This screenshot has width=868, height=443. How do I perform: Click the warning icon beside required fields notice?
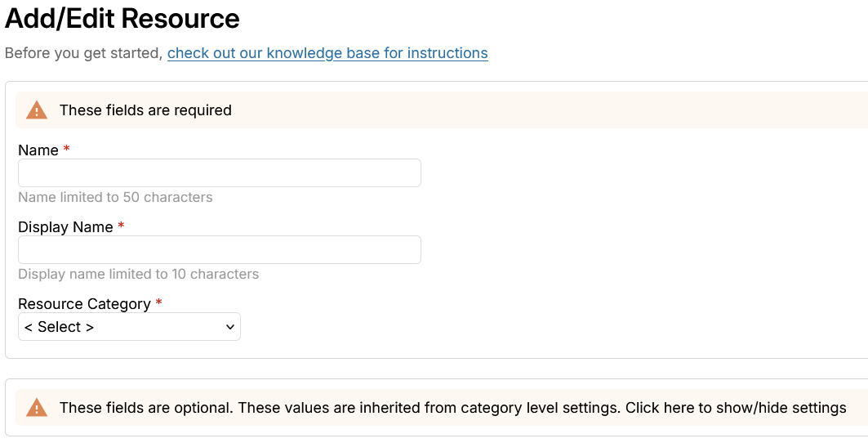point(37,110)
